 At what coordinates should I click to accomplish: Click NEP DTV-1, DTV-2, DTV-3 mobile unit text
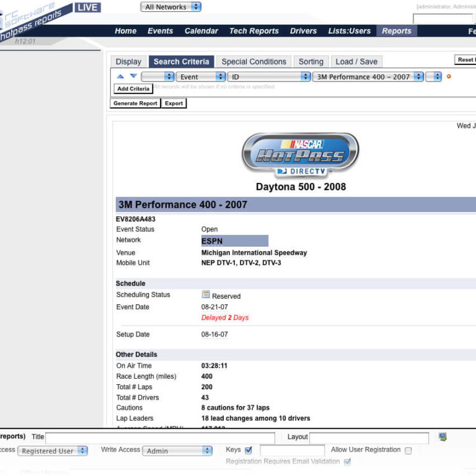coord(241,263)
